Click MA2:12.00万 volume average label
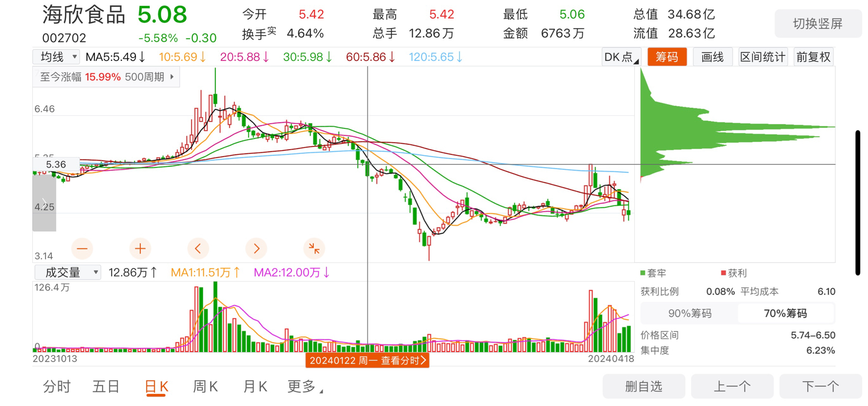This screenshot has height=406, width=868. [x=292, y=273]
